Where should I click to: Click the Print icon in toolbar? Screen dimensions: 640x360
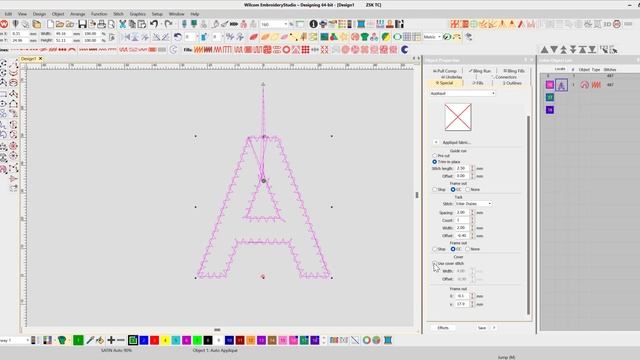[x=101, y=24]
